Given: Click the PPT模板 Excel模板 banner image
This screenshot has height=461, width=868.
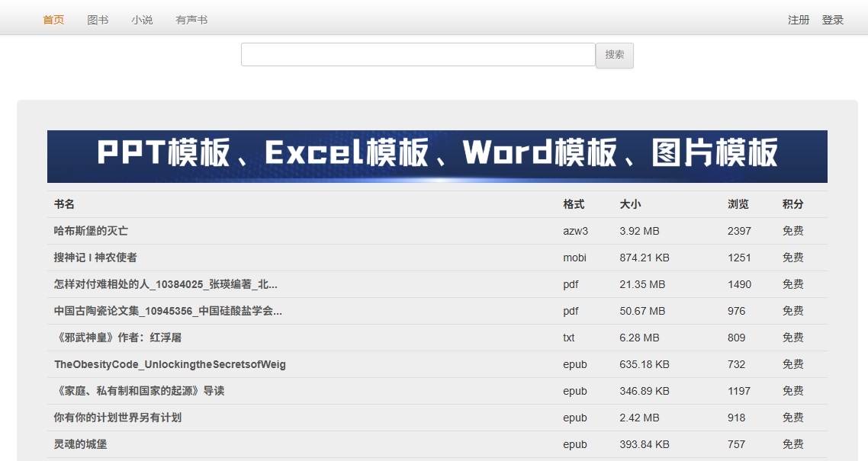Looking at the screenshot, I should click(437, 156).
